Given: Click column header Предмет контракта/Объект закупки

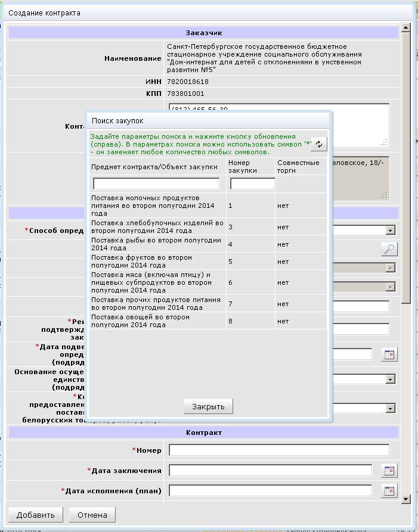Looking at the screenshot, I should tap(154, 167).
